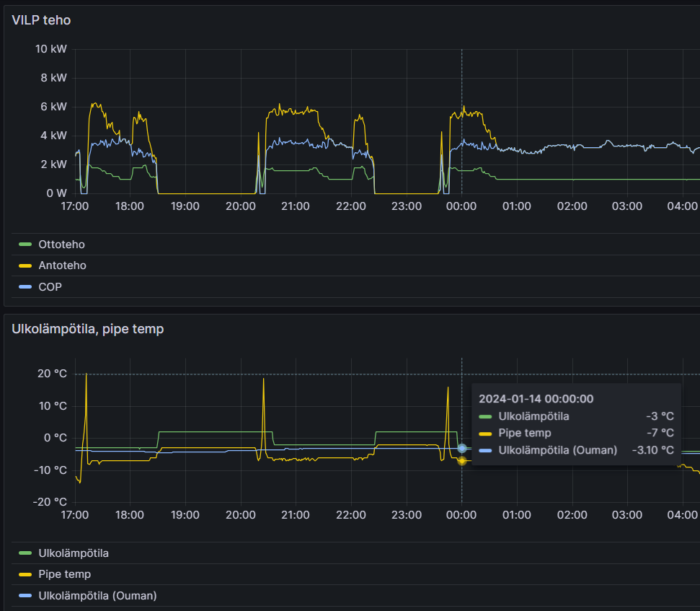The width and height of the screenshot is (700, 611).
Task: Click the 10 kW y-axis label
Action: [51, 49]
